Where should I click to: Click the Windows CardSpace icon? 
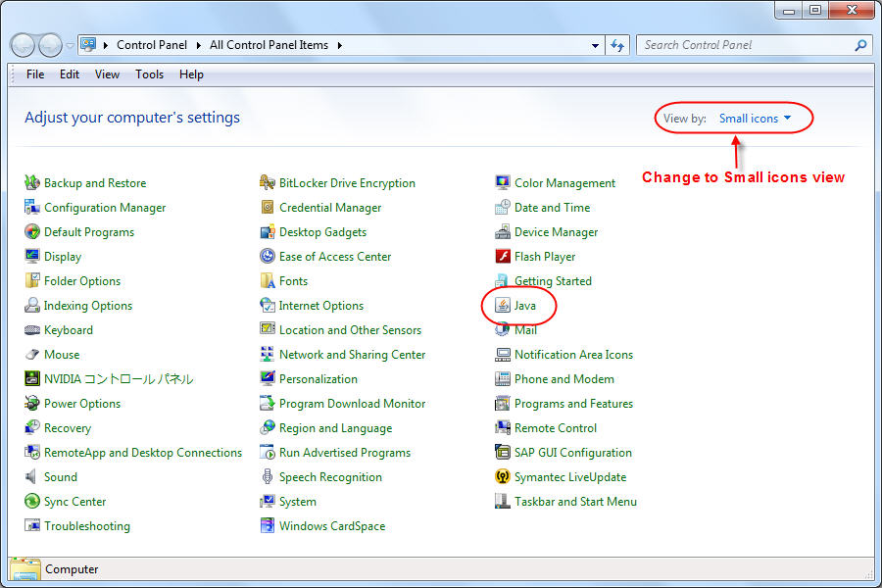coord(268,525)
